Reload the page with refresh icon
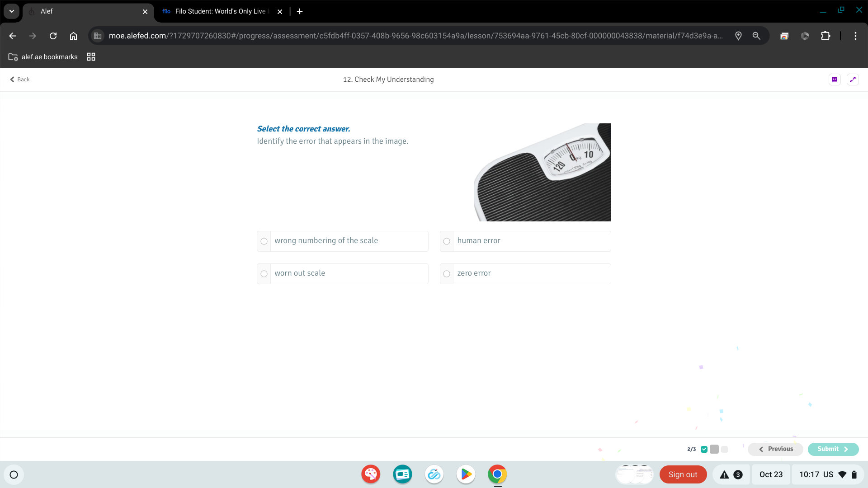 click(x=53, y=36)
